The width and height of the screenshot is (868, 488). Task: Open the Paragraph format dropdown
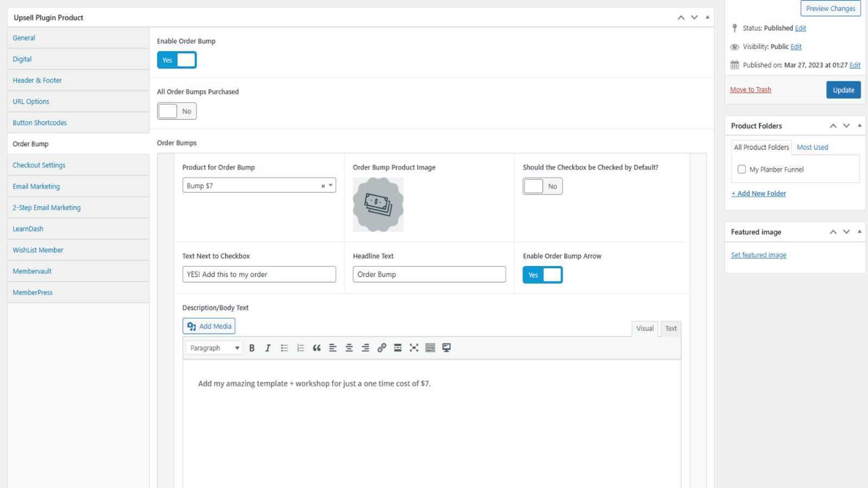[x=214, y=348]
